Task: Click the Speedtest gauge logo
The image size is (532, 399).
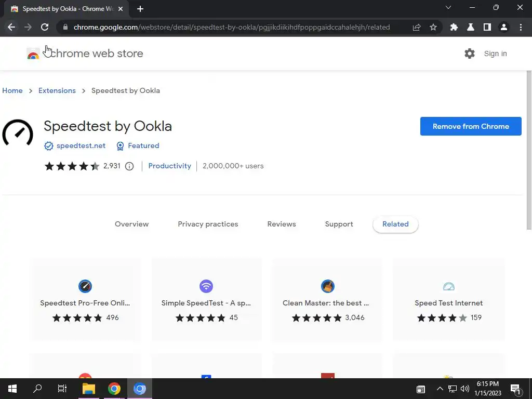Action: pyautogui.click(x=18, y=134)
